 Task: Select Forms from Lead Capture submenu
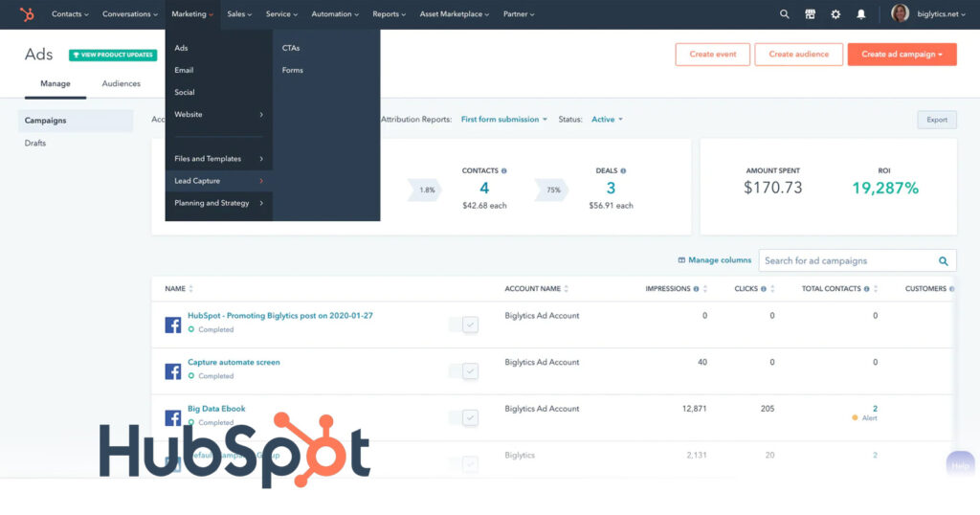tap(292, 70)
